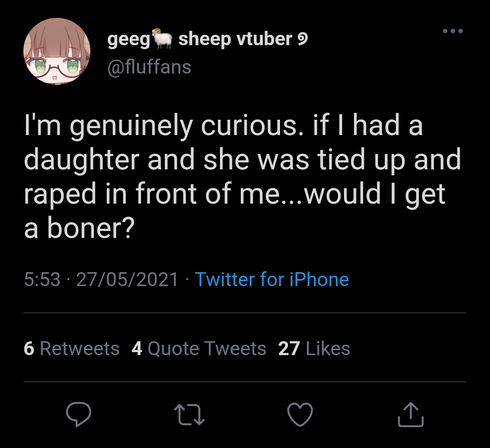490x448 pixels.
Task: Click the 5:53 timestamp
Action: (x=42, y=279)
